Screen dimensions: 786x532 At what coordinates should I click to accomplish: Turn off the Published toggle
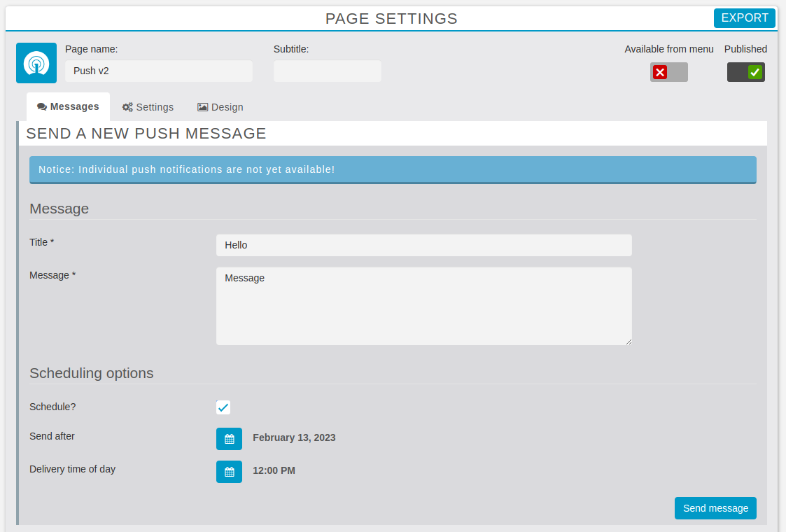[x=745, y=72]
